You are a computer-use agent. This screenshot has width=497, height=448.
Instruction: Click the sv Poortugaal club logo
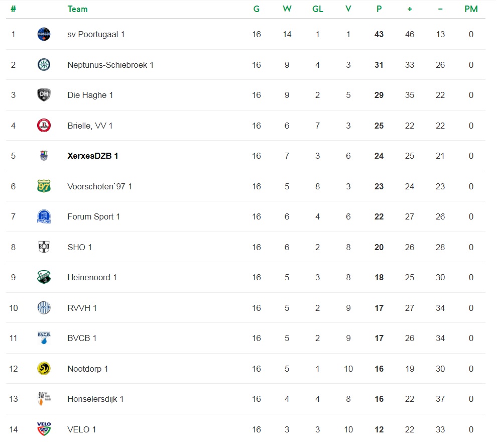pyautogui.click(x=44, y=34)
